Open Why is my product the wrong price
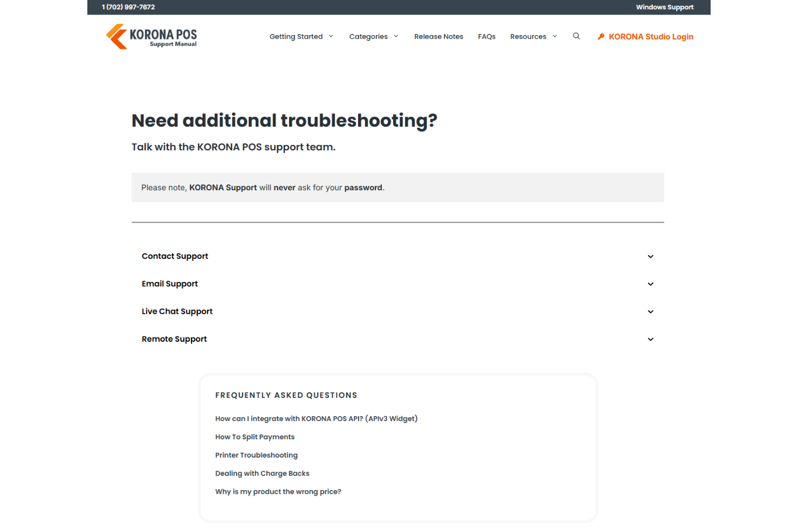798x532 pixels. [278, 492]
